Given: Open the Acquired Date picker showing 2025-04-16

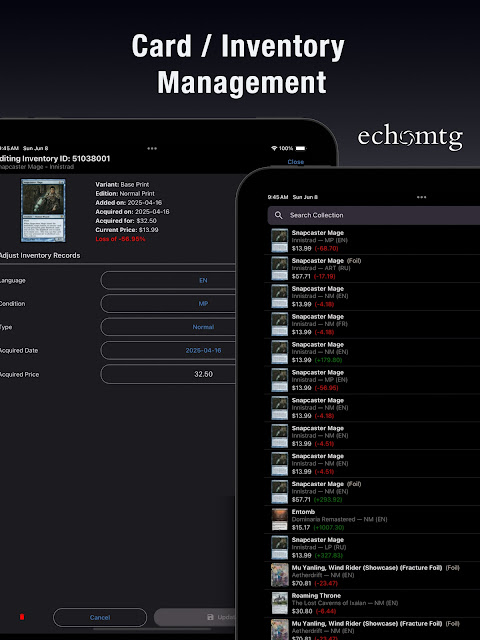Looking at the screenshot, I should (x=168, y=351).
